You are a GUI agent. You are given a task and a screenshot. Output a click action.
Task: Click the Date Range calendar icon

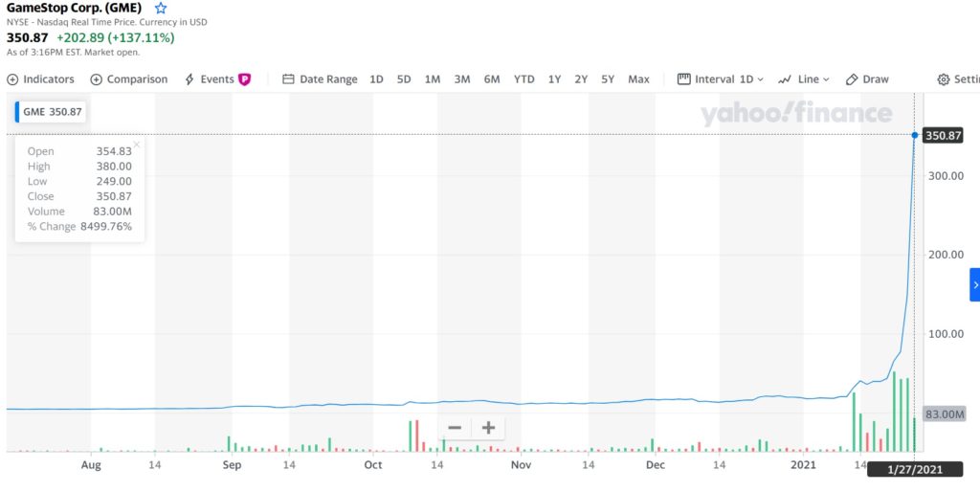click(x=288, y=79)
